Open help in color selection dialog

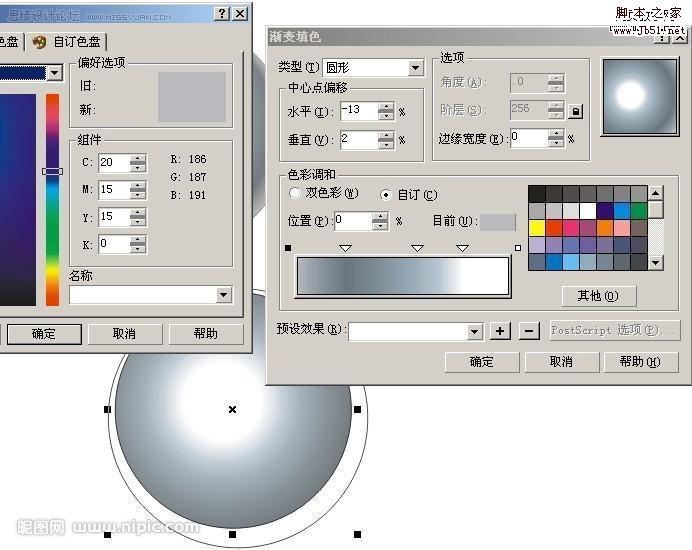(206, 334)
